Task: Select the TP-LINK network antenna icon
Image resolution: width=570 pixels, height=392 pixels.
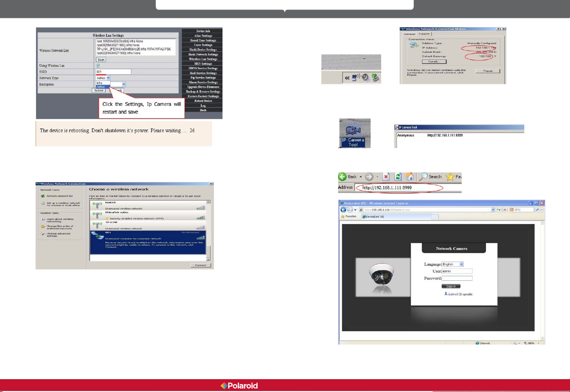Action: [x=97, y=225]
